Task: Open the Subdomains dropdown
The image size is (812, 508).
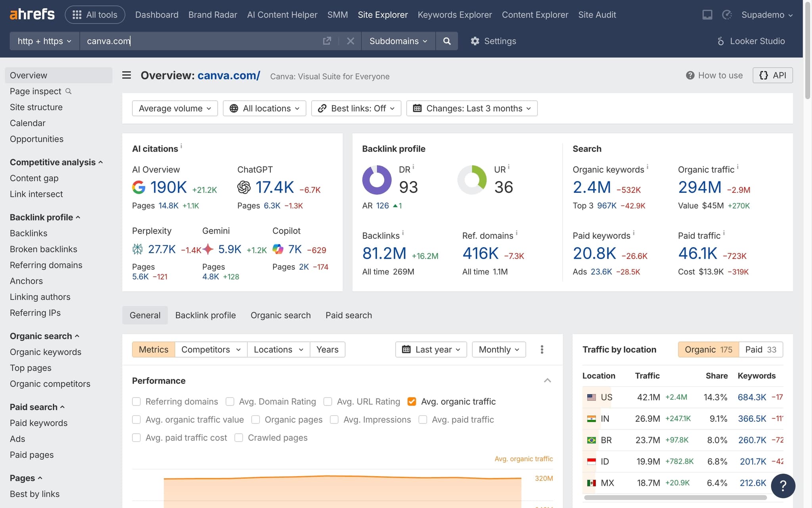Action: (398, 41)
